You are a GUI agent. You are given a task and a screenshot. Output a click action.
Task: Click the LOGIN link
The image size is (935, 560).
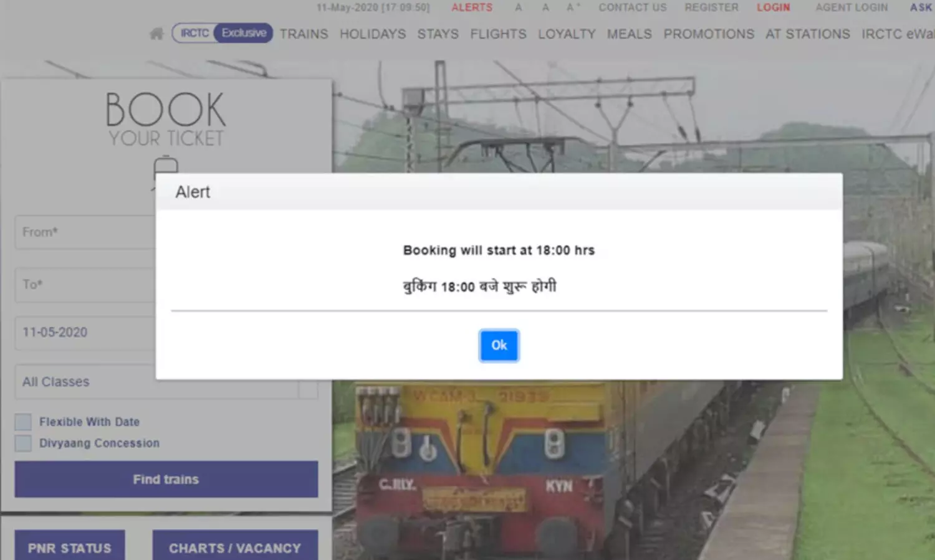[x=773, y=7]
